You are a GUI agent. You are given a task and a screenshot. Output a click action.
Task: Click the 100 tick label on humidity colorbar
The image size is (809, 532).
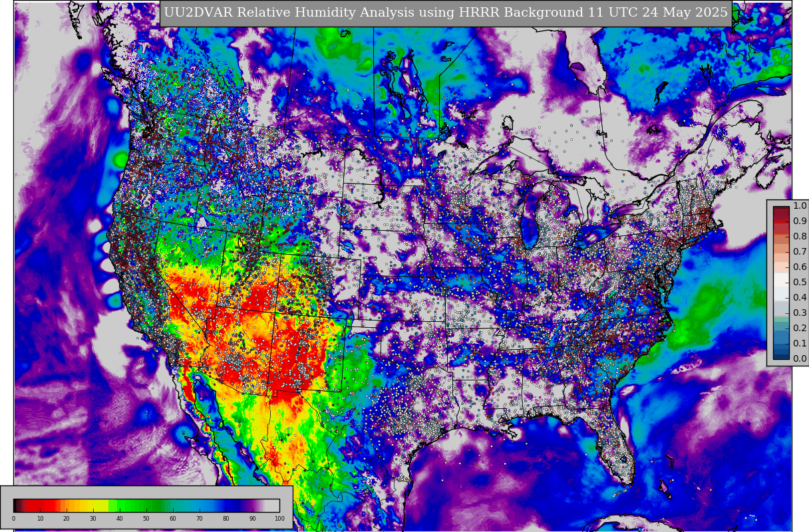coord(279,518)
